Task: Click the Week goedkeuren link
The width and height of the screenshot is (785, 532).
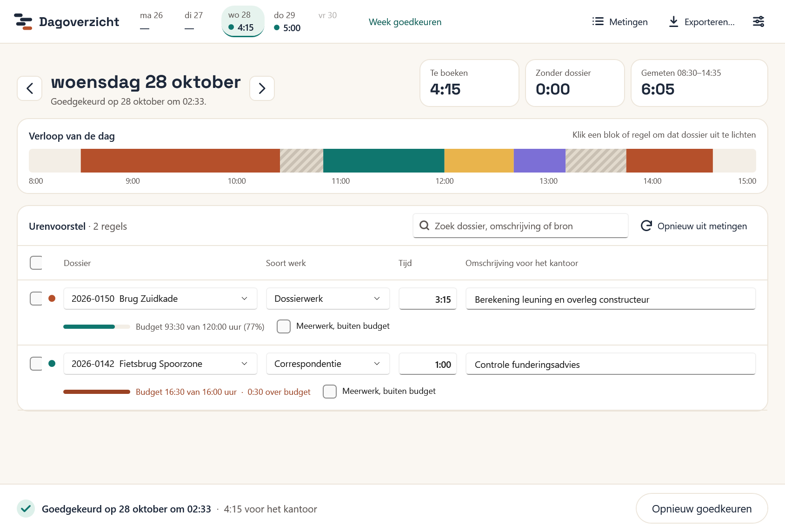Action: pyautogui.click(x=405, y=22)
